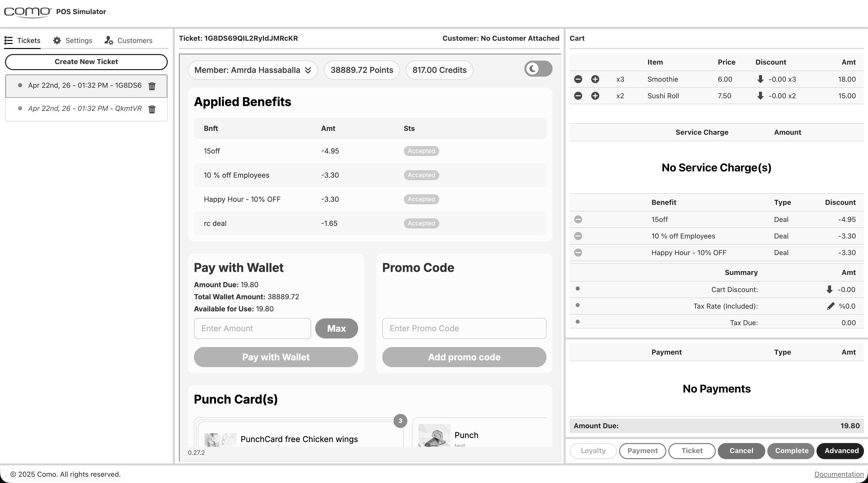Viewport: 868px width, 483px height.
Task: Toggle the dark mode switch
Action: (x=538, y=69)
